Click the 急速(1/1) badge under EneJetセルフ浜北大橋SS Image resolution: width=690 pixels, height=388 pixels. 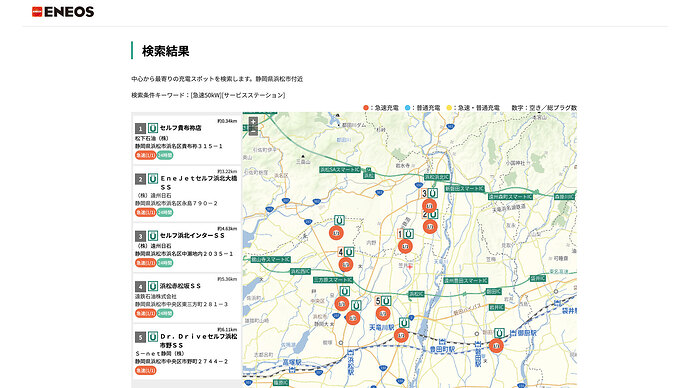coord(145,212)
